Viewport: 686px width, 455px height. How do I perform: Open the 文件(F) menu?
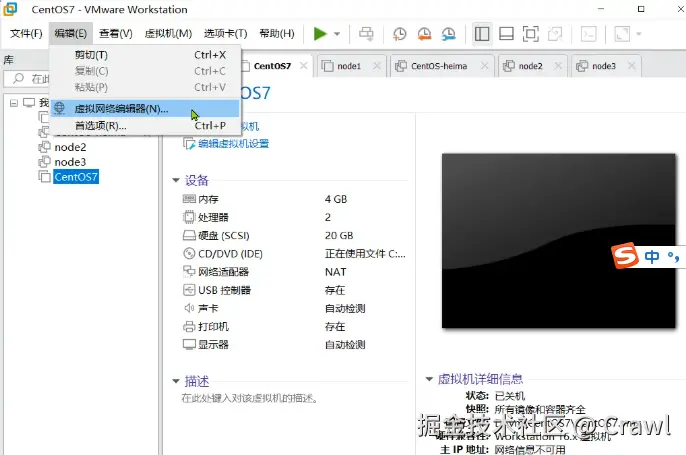coord(26,33)
